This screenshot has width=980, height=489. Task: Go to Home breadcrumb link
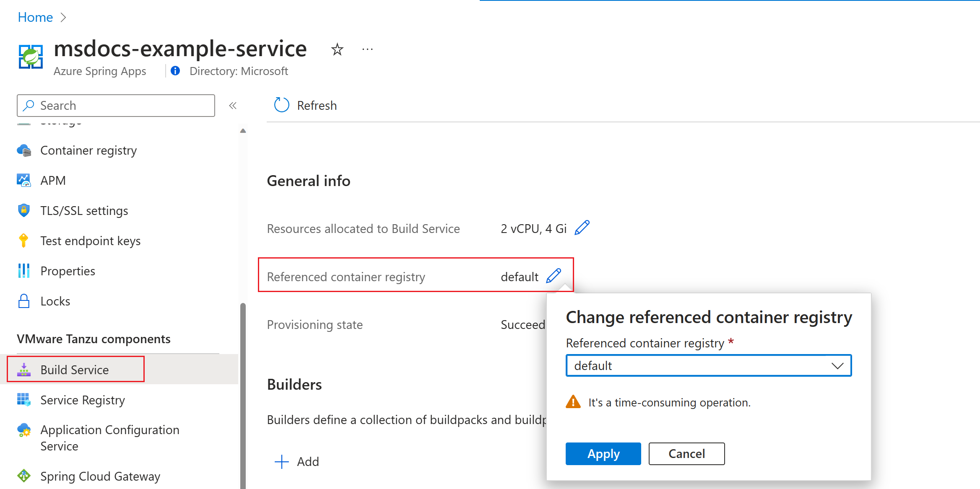[x=35, y=17]
